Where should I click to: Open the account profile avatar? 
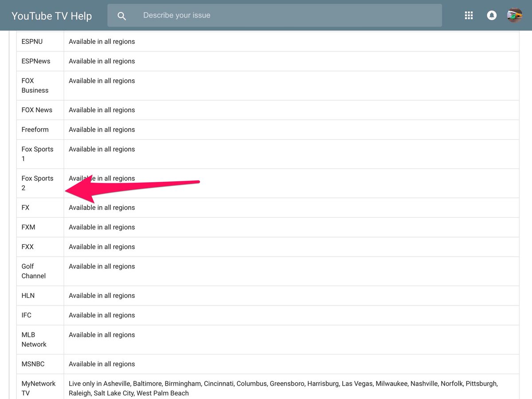(x=515, y=15)
